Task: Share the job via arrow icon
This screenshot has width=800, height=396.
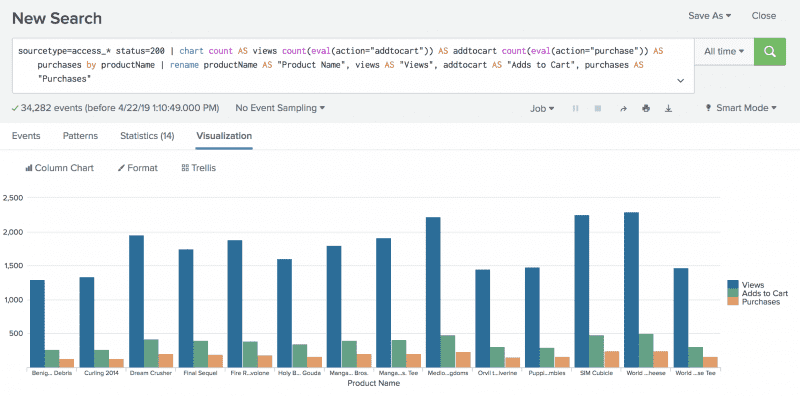Action: point(623,108)
